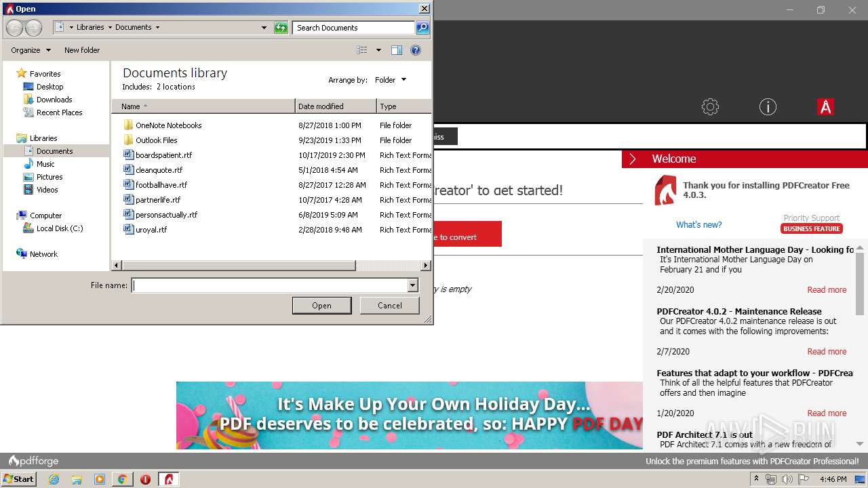Select partnerlife.rtf file
The width and height of the screenshot is (868, 488).
(158, 200)
